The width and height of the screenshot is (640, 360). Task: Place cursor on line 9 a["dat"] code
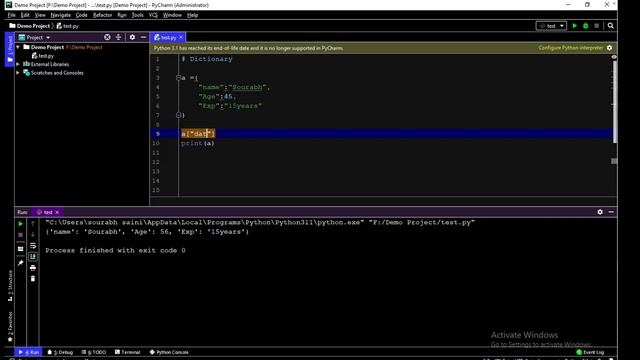point(198,133)
